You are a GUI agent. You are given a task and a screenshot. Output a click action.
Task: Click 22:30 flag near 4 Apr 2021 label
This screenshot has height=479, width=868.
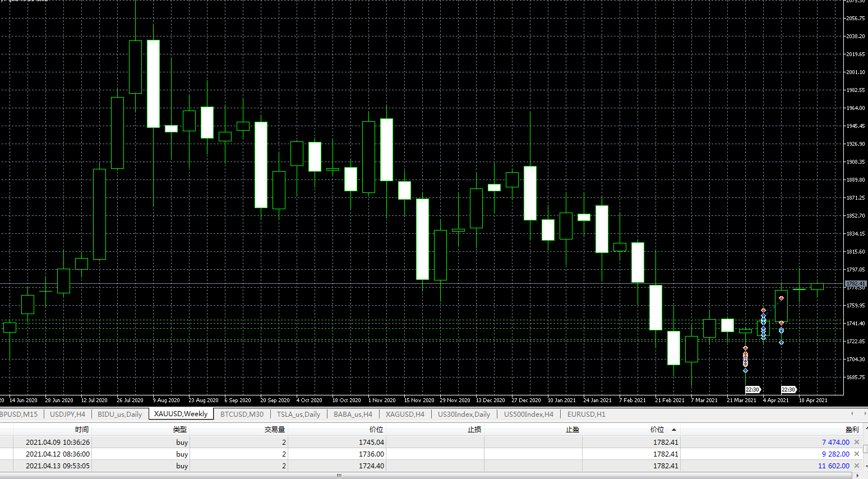point(788,389)
